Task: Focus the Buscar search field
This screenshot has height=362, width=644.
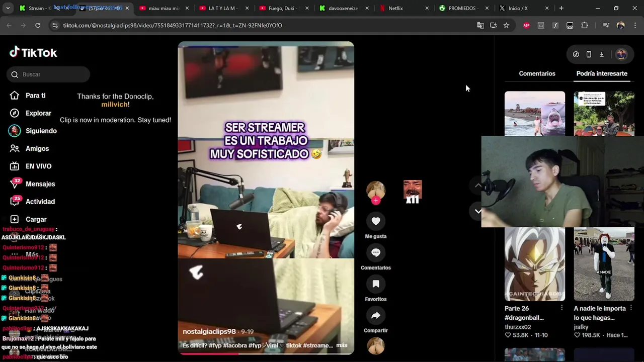Action: click(x=49, y=74)
